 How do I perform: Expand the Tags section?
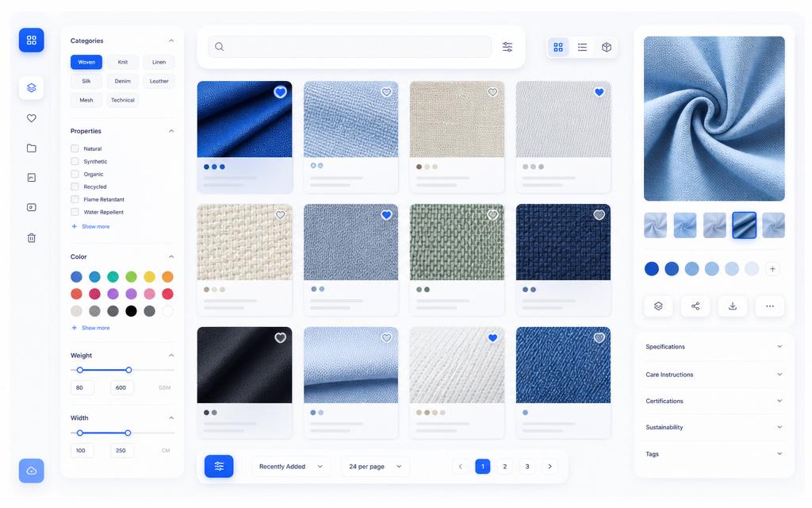click(x=714, y=454)
